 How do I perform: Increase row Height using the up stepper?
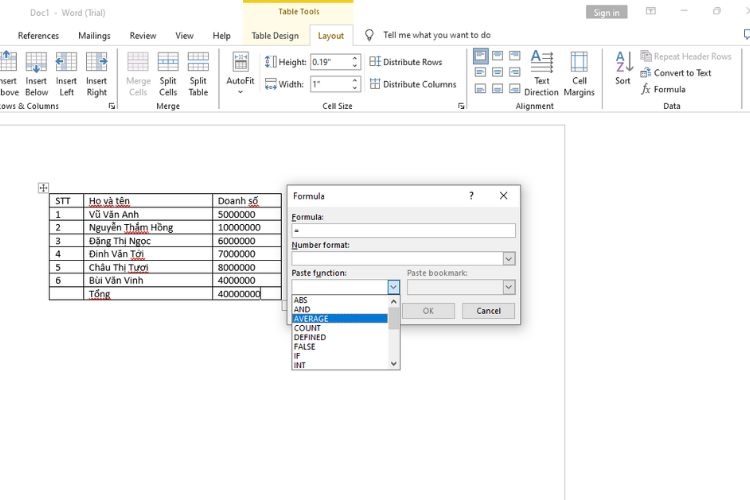355,58
